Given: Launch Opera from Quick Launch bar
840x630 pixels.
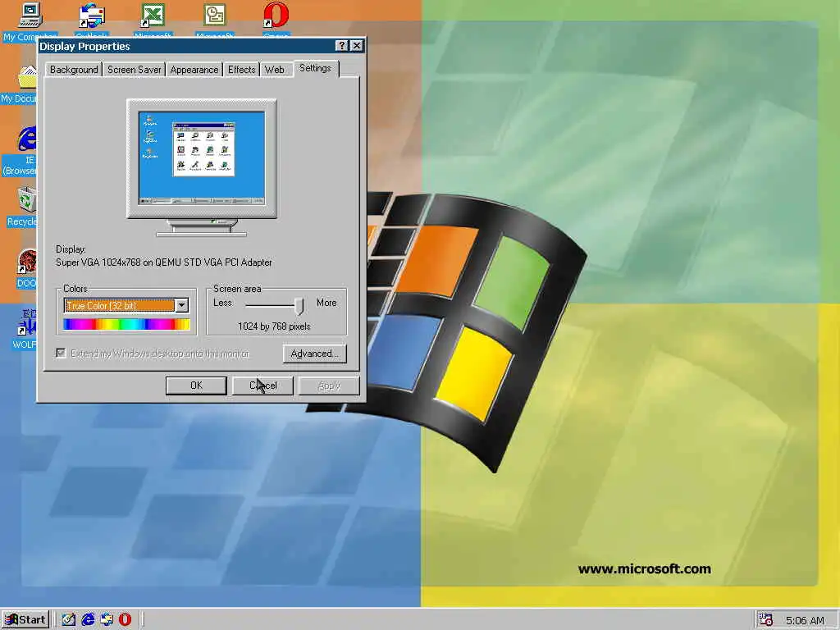Looking at the screenshot, I should coord(125,619).
